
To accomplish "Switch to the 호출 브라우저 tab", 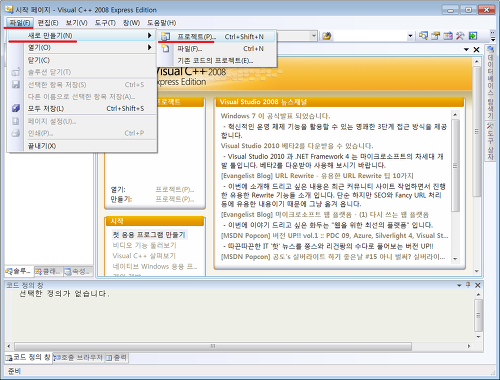I will click(79, 358).
